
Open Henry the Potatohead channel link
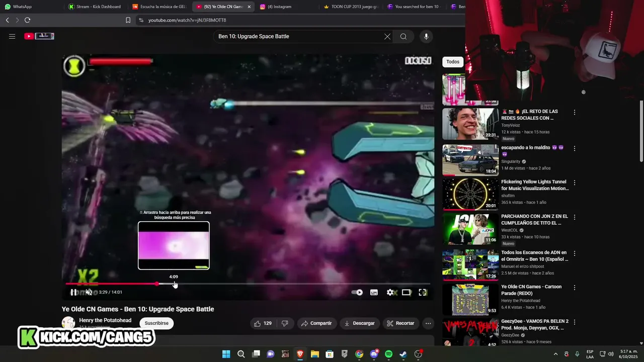(105, 320)
